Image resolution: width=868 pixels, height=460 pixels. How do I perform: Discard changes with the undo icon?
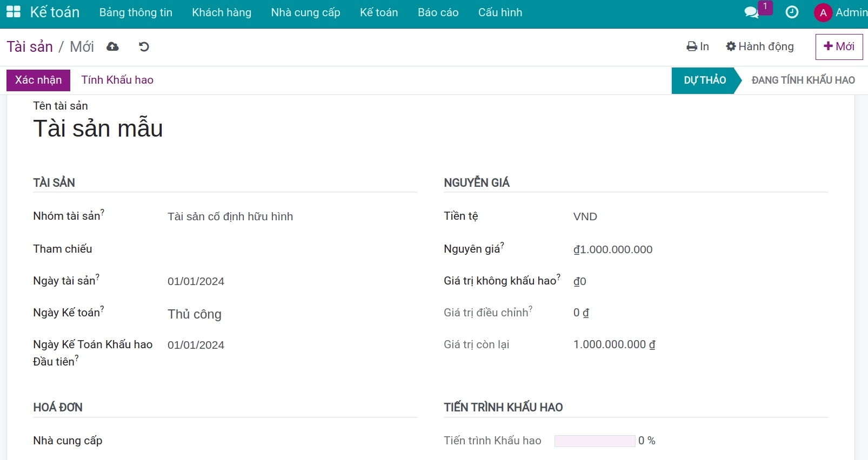[144, 46]
